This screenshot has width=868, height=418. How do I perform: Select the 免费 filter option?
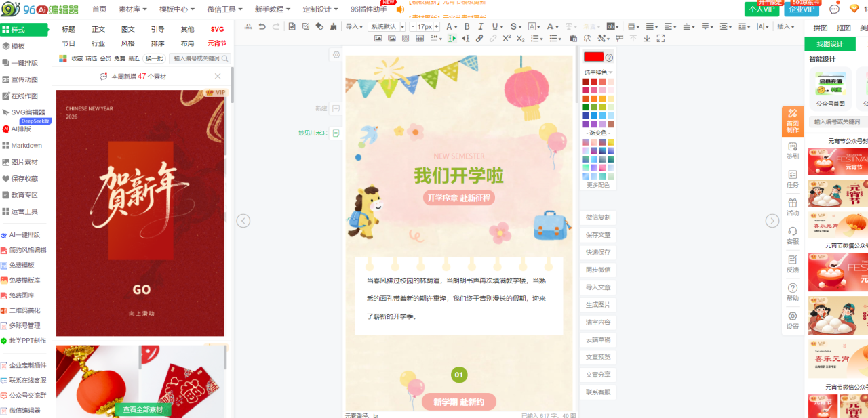(x=119, y=59)
